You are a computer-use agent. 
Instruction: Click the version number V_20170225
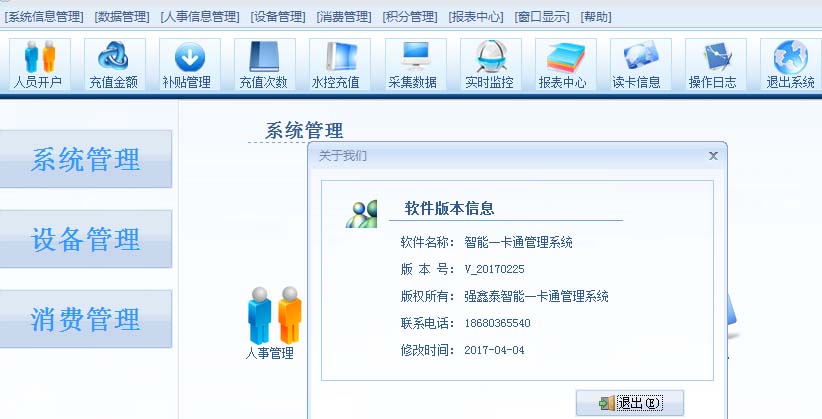point(494,270)
